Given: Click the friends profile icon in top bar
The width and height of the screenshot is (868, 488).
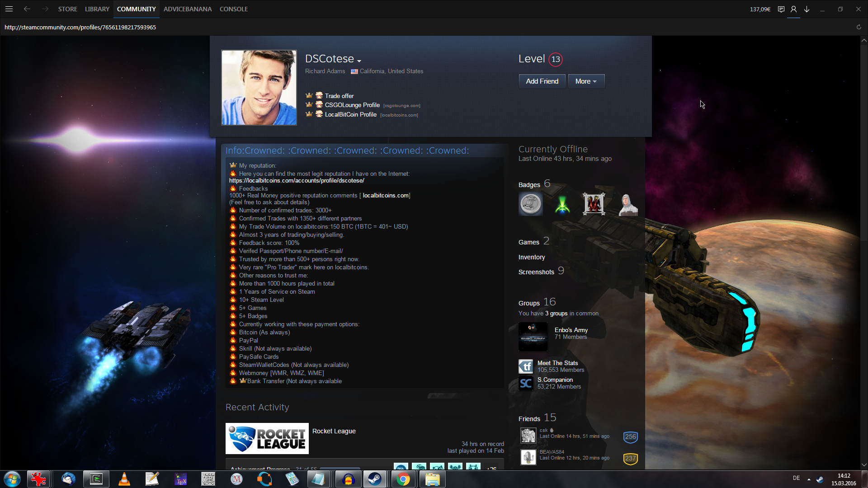Looking at the screenshot, I should [793, 9].
